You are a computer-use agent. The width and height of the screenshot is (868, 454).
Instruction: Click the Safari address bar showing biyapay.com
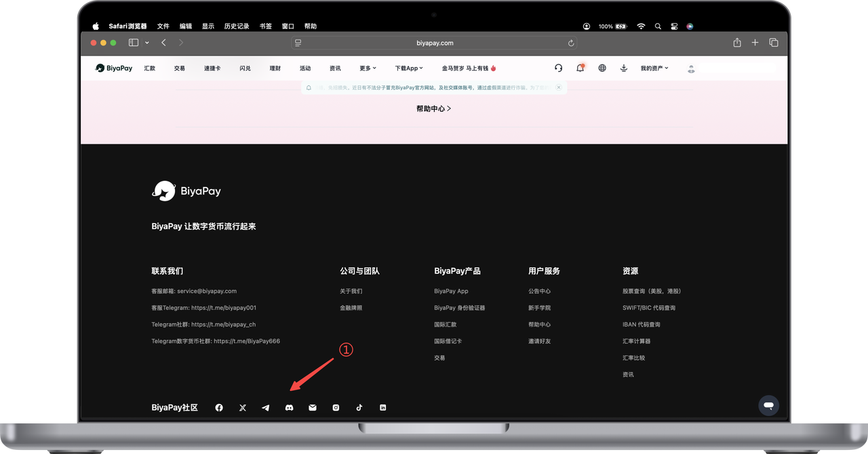pyautogui.click(x=435, y=43)
